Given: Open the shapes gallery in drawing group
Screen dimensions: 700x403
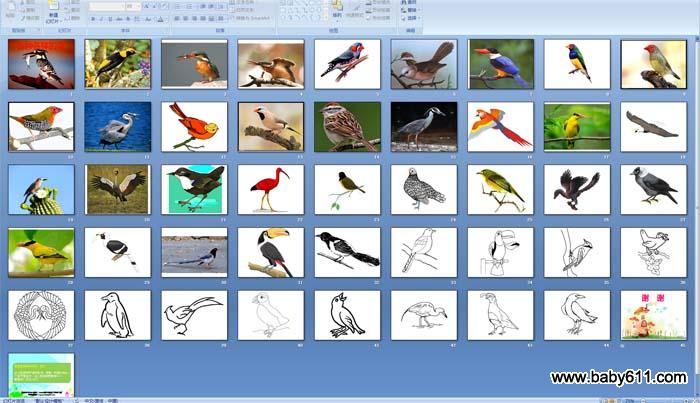Looking at the screenshot, I should [302, 11].
